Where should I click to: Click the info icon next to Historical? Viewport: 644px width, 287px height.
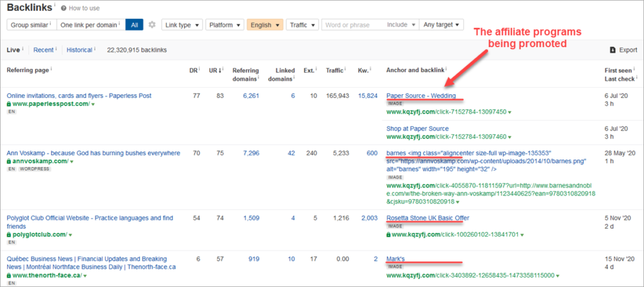tap(95, 49)
